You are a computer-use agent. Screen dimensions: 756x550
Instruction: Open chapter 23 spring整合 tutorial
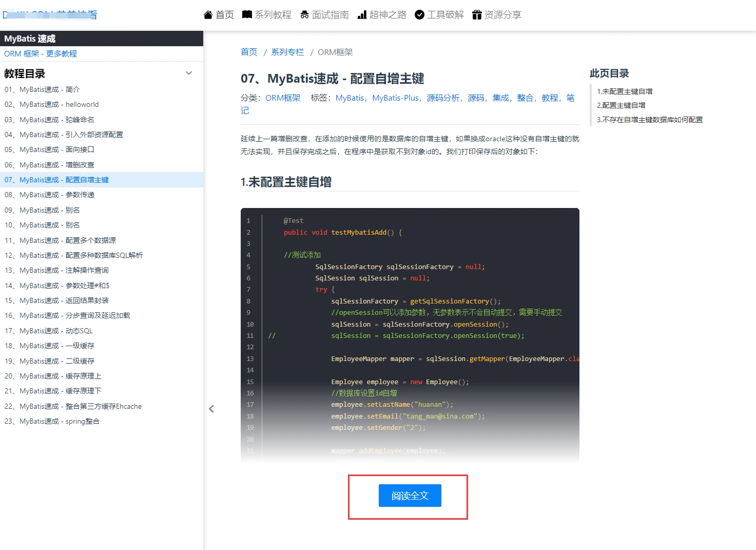tap(52, 422)
